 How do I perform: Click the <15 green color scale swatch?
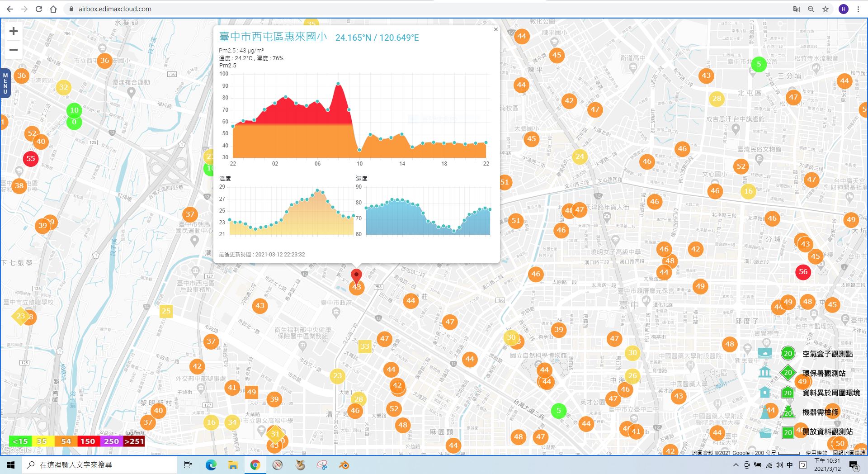pos(20,441)
